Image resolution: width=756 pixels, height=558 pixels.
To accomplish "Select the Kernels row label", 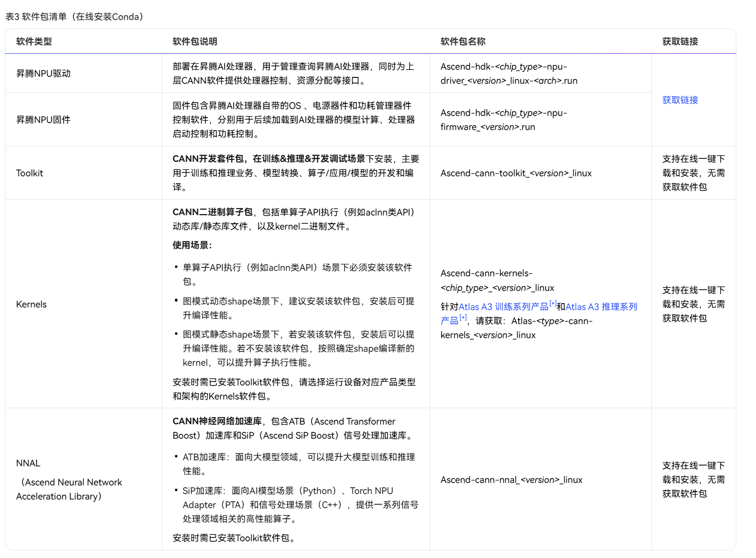I will coord(31,304).
